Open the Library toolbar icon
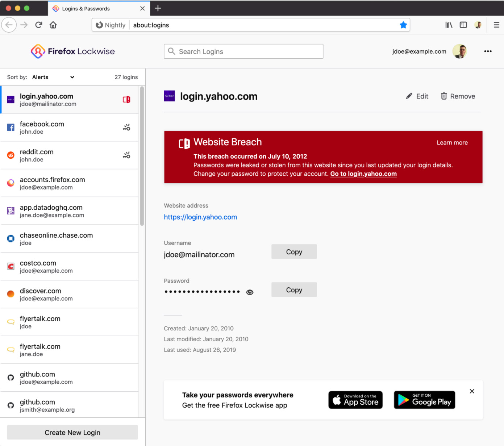 coord(449,25)
